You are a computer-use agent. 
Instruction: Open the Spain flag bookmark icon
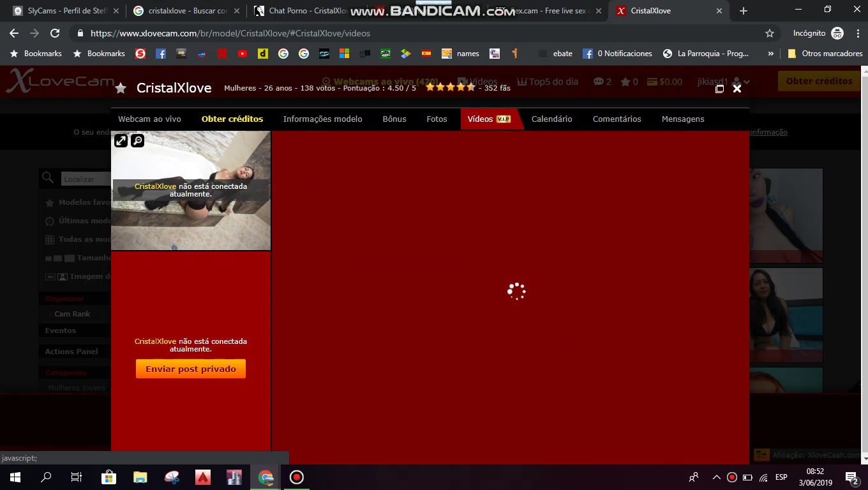(426, 54)
